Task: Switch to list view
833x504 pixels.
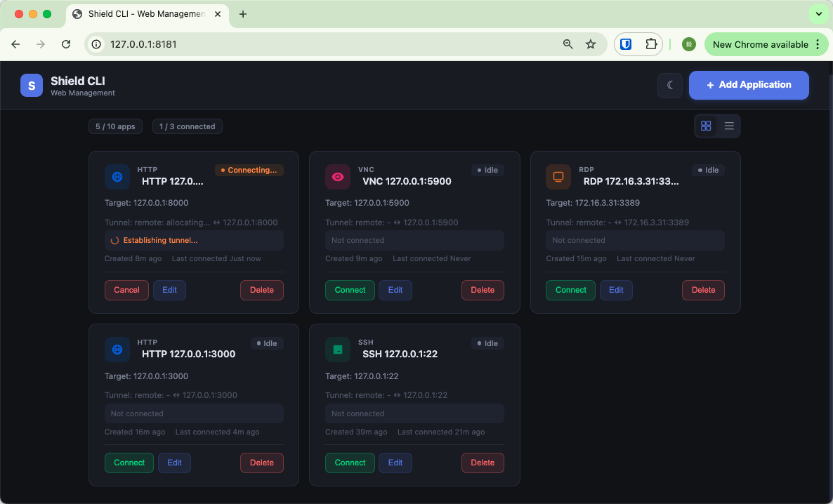Action: [x=729, y=126]
